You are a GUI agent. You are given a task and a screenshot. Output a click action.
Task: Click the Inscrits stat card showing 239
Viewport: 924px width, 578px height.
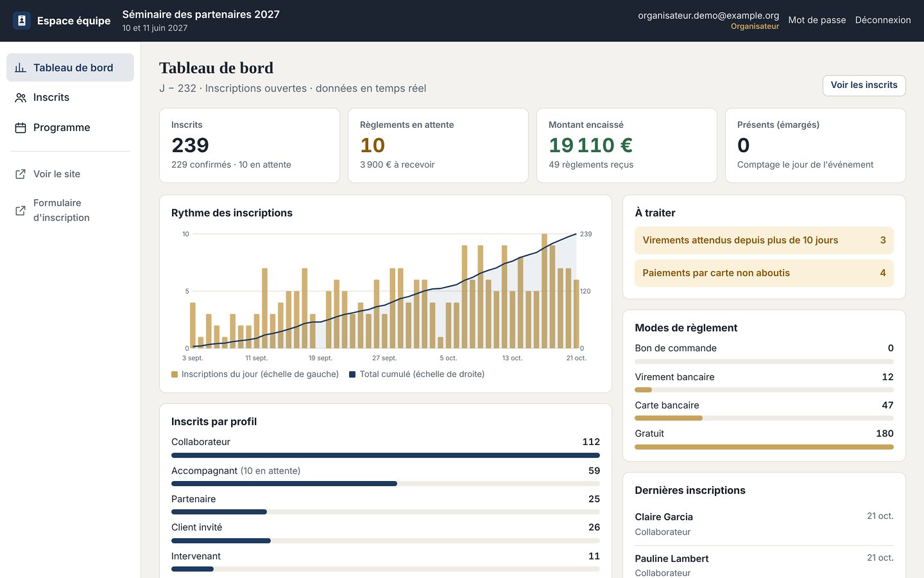point(250,145)
